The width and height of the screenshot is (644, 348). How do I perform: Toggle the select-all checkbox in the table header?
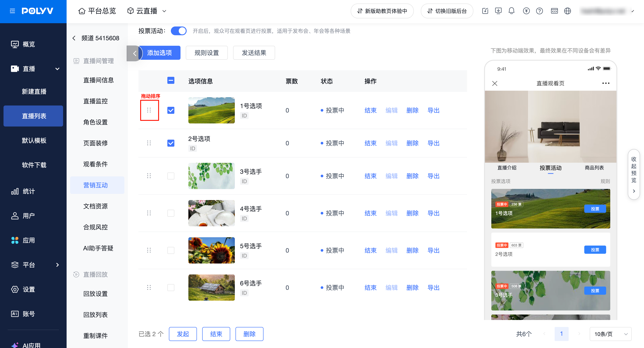point(171,81)
